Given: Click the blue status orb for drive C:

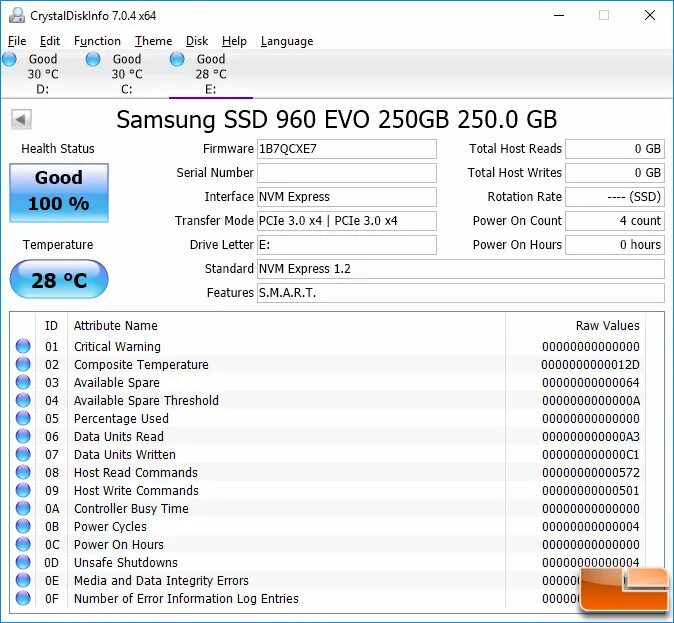Looking at the screenshot, I should [x=93, y=59].
